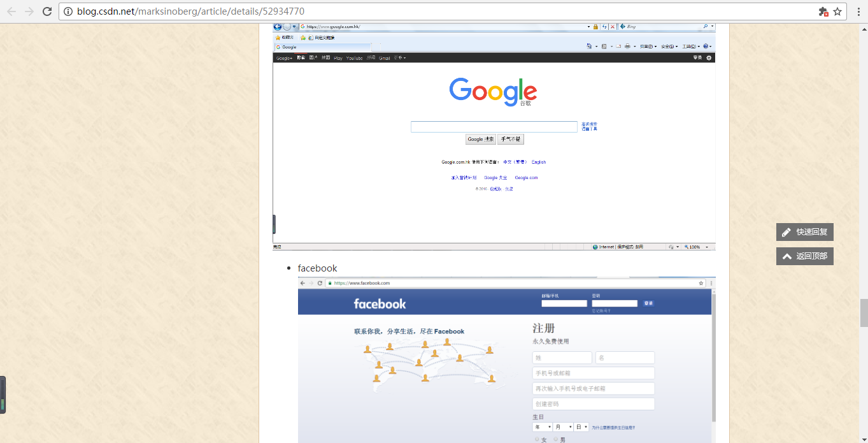This screenshot has width=868, height=443.
Task: Click the colorful Google logo
Action: coord(493,92)
